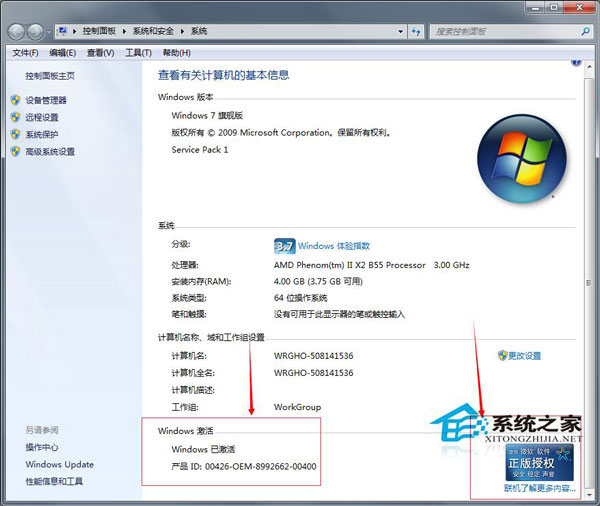600x506 pixels.
Task: Click shield icon beside 远程设置
Action: tap(15, 117)
